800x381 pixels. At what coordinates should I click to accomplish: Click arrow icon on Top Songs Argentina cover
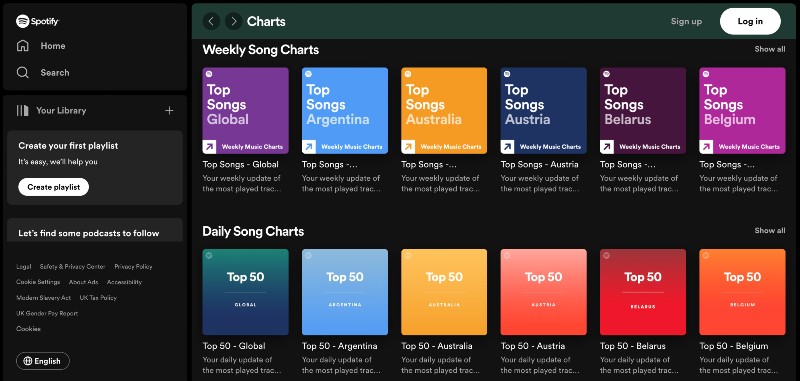pos(309,147)
